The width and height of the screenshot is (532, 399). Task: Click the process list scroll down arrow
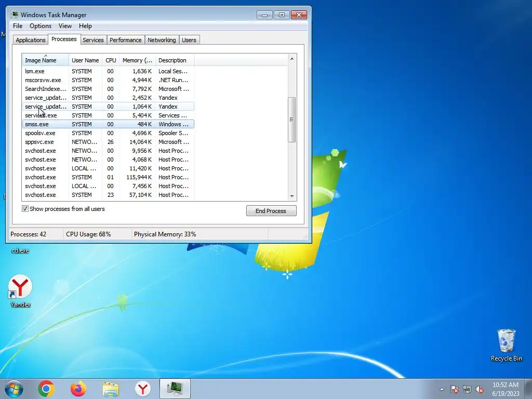click(x=292, y=196)
